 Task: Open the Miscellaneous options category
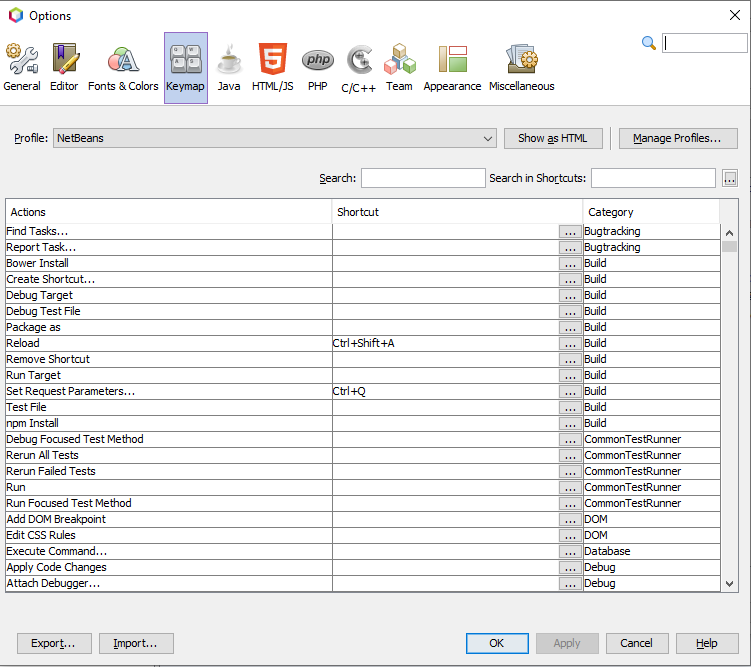[521, 68]
